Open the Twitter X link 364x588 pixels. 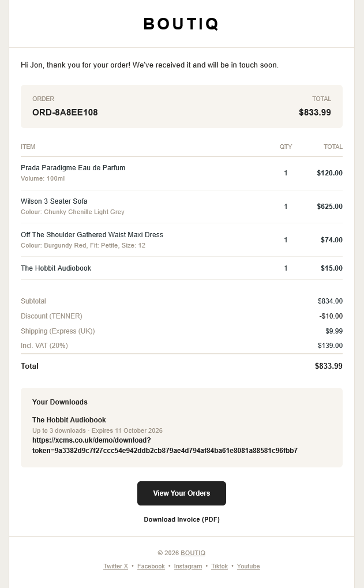coord(115,566)
